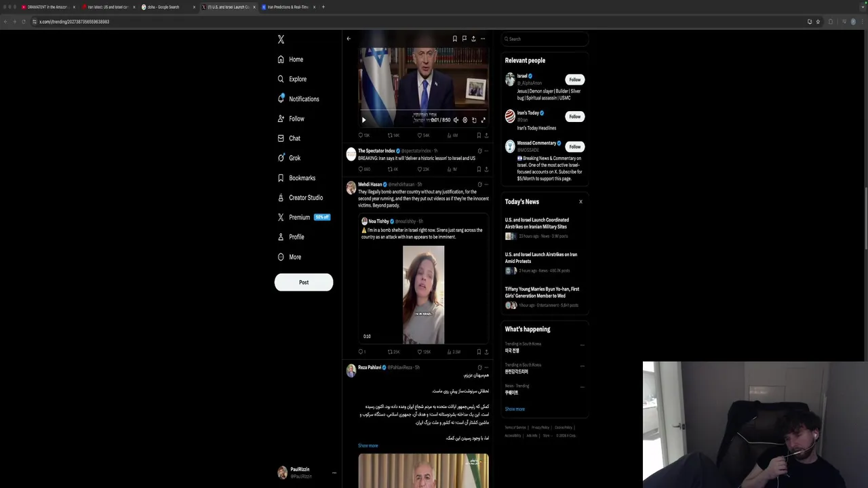
Task: Toggle picture-in-picture on the video
Action: click(x=474, y=120)
